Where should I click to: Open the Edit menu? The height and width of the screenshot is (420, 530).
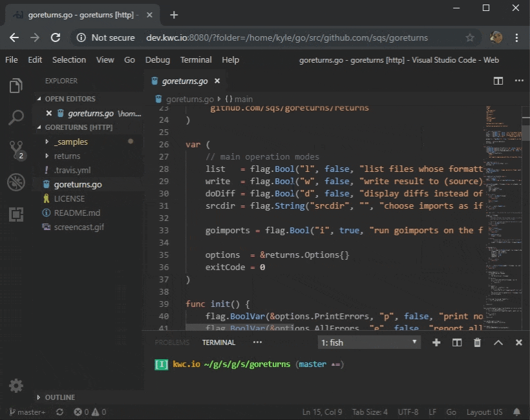tap(35, 60)
